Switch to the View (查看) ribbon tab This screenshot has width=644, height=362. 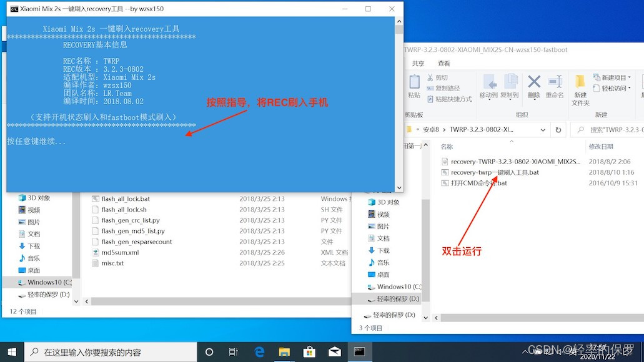pos(444,63)
